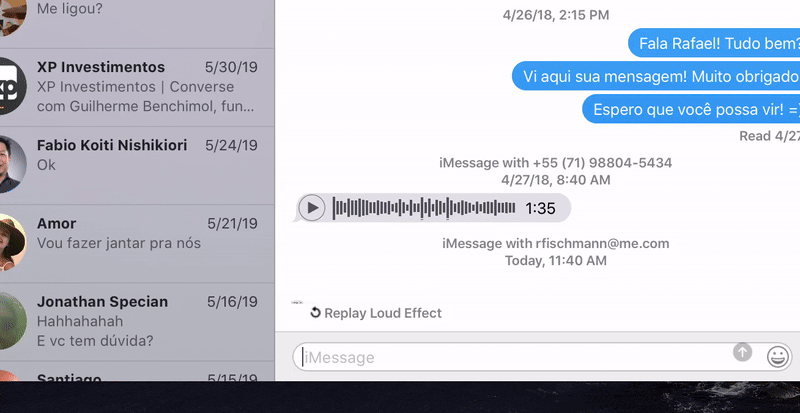
Task: Click Replay Loud Effect text
Action: click(383, 313)
